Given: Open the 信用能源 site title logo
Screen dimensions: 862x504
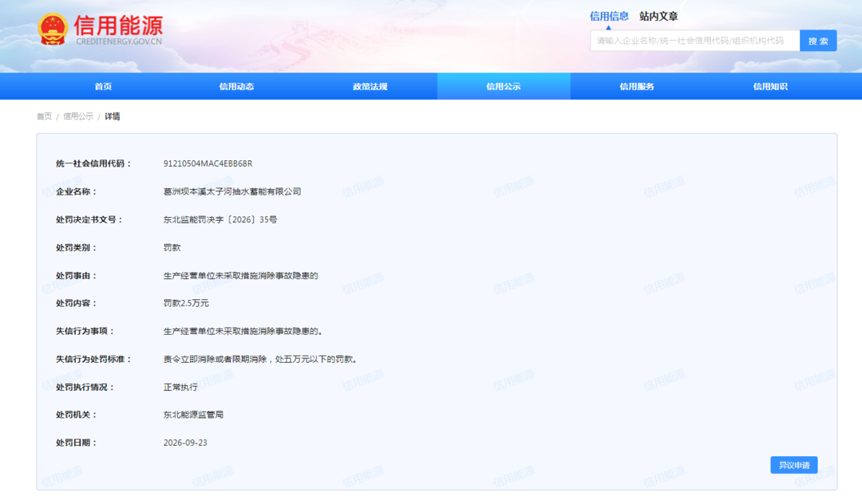Looking at the screenshot, I should coord(119,30).
